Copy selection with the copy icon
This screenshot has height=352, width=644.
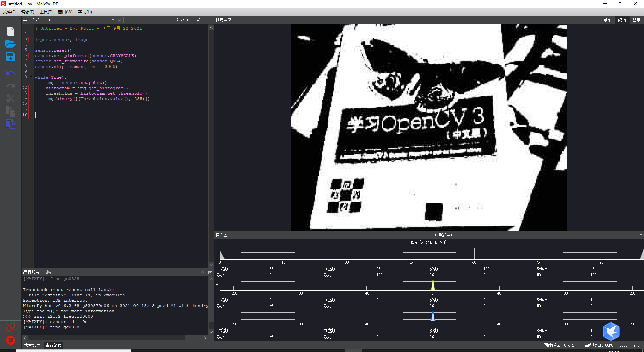[x=11, y=111]
